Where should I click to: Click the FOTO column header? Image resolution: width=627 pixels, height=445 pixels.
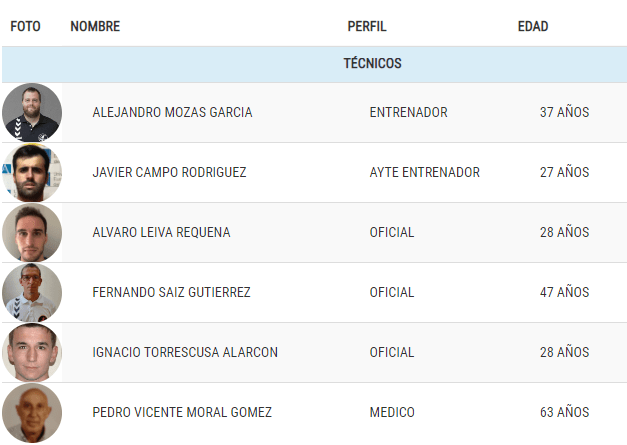pos(25,26)
